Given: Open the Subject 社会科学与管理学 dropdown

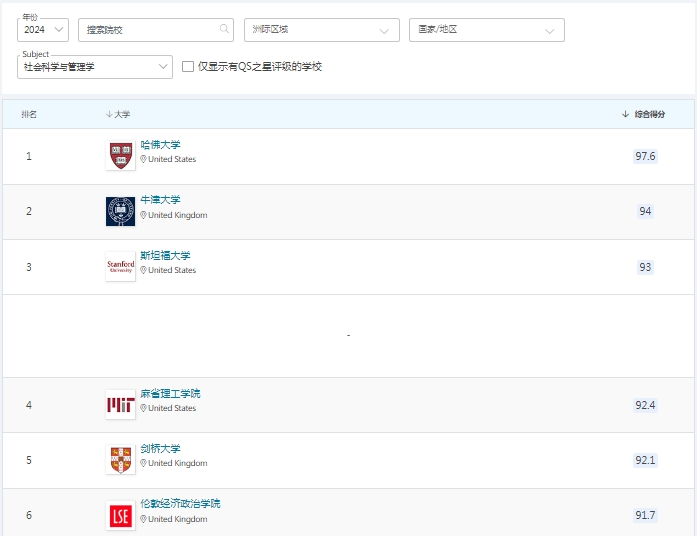Looking at the screenshot, I should 95,67.
